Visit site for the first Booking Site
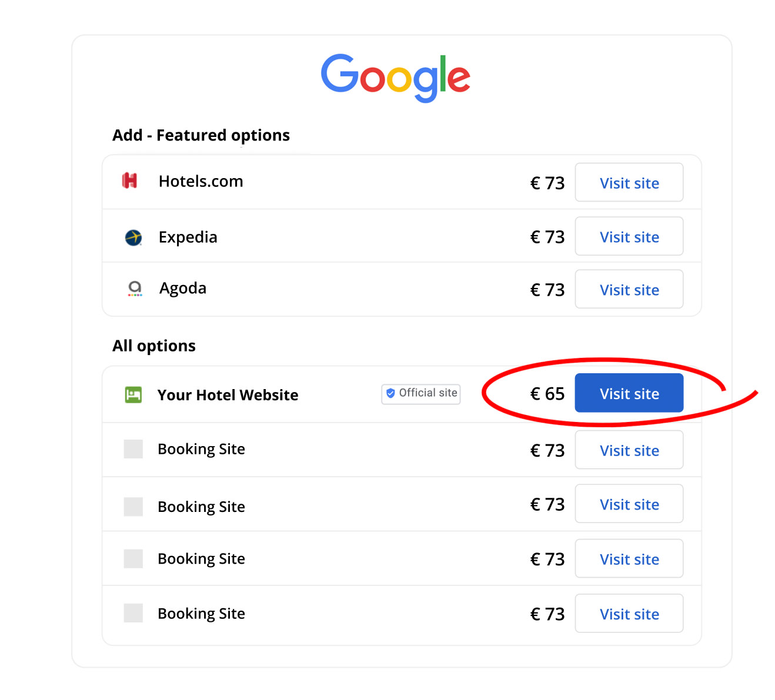The image size is (775, 700). coord(629,450)
